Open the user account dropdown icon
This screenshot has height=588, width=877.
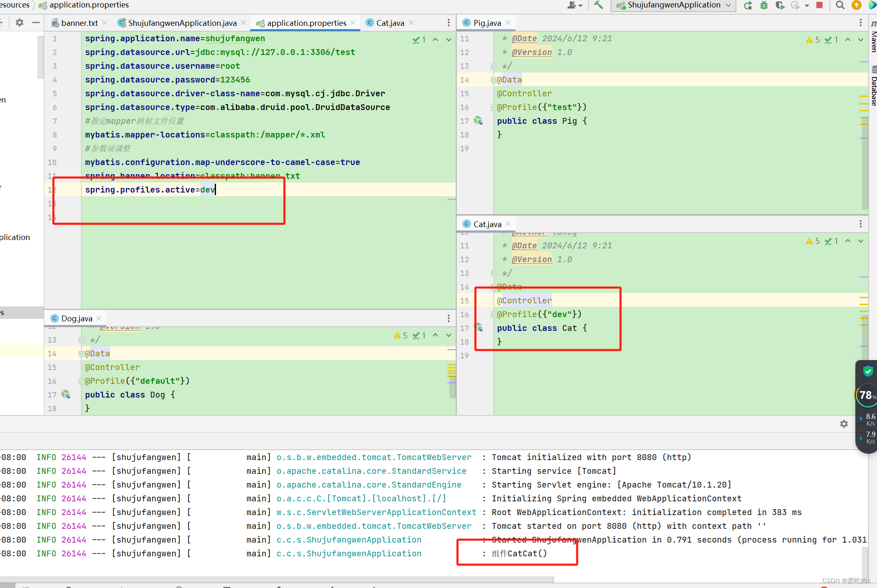click(x=574, y=5)
